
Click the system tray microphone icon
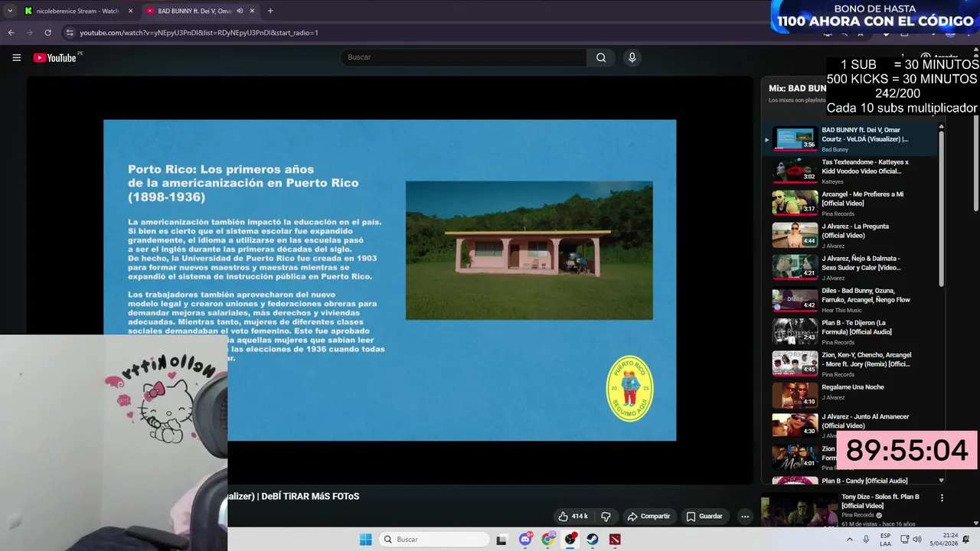pyautogui.click(x=866, y=540)
